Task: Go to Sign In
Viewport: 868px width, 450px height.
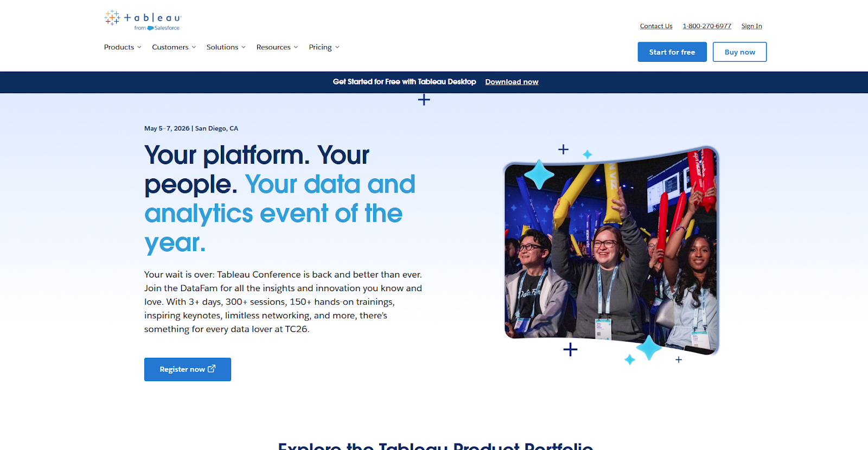Action: pyautogui.click(x=751, y=26)
